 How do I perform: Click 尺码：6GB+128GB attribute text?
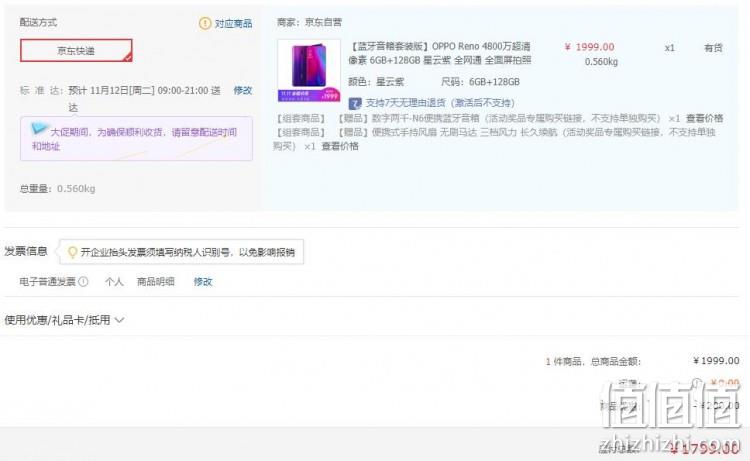click(480, 82)
